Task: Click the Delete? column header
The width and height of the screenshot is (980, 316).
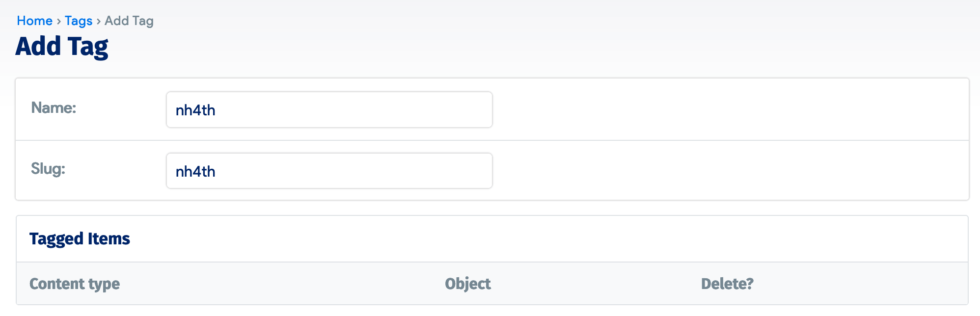Action: point(727,284)
